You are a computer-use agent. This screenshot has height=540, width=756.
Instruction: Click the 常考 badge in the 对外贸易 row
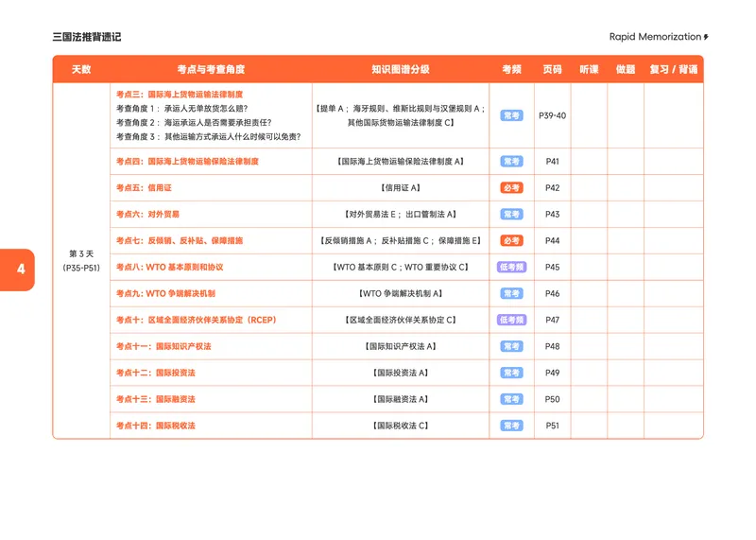[511, 215]
